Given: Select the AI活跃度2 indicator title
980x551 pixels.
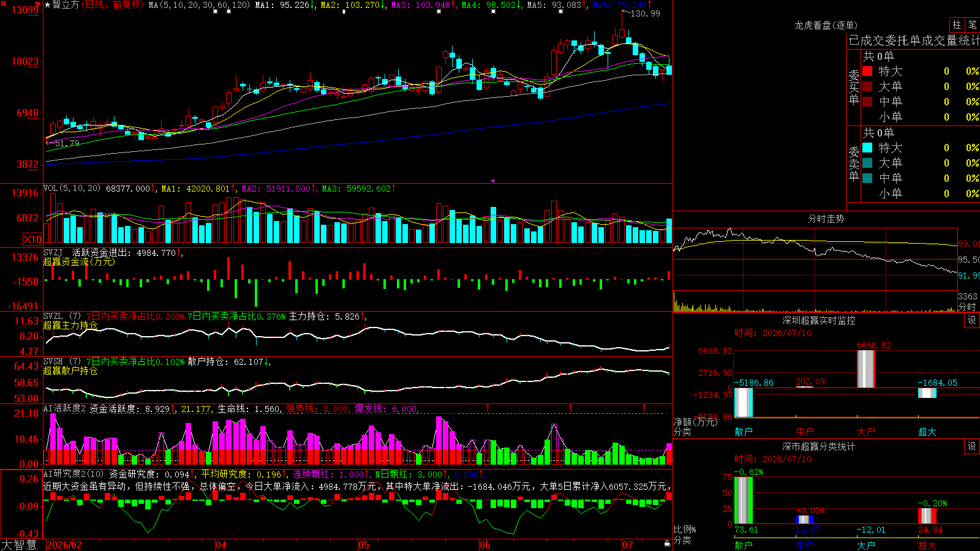Looking at the screenshot, I should [x=65, y=408].
